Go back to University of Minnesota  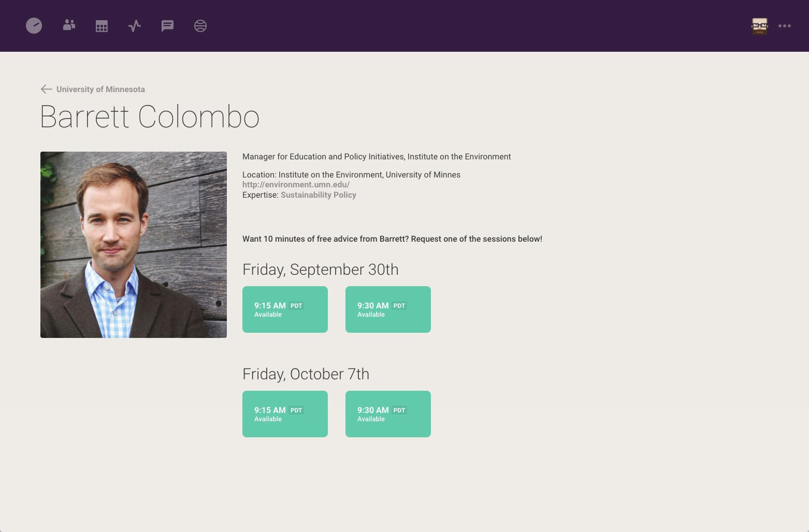click(100, 89)
